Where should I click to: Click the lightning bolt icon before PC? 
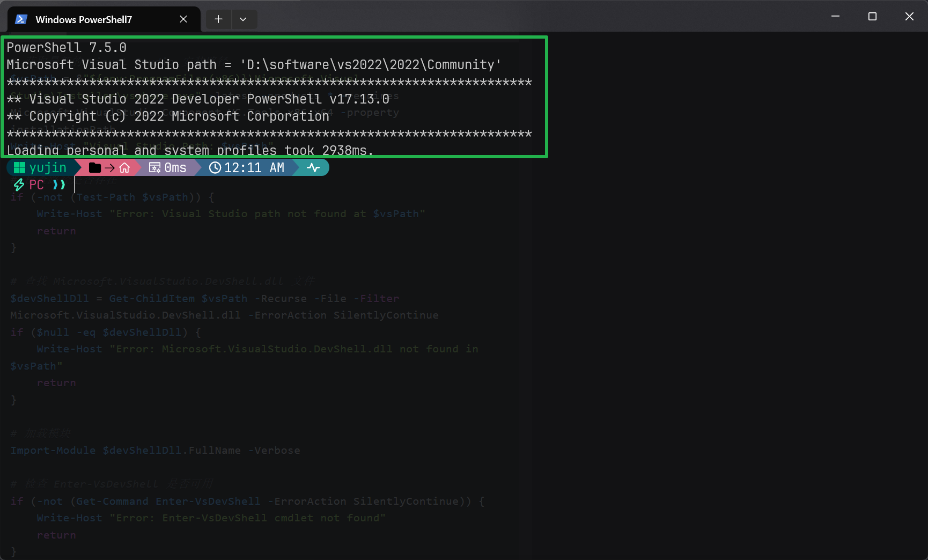click(19, 185)
